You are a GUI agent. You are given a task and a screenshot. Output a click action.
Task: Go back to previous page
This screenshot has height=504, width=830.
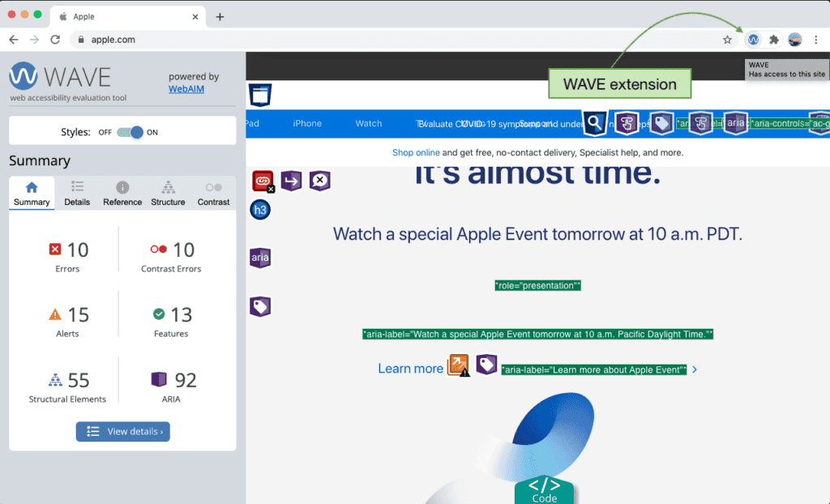point(14,40)
